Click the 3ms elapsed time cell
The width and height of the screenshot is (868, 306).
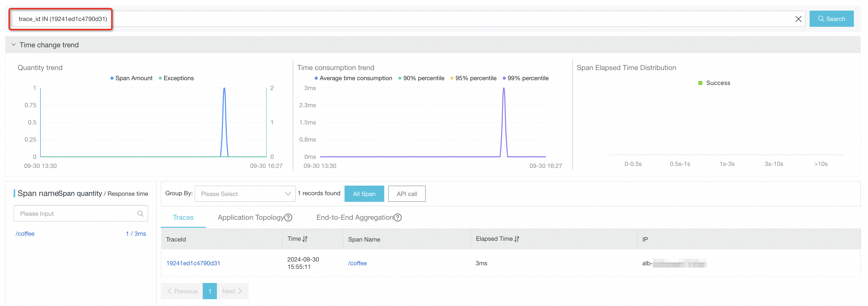(481, 263)
